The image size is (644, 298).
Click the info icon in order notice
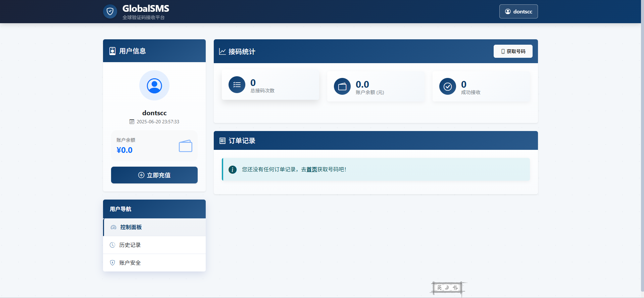tap(233, 170)
